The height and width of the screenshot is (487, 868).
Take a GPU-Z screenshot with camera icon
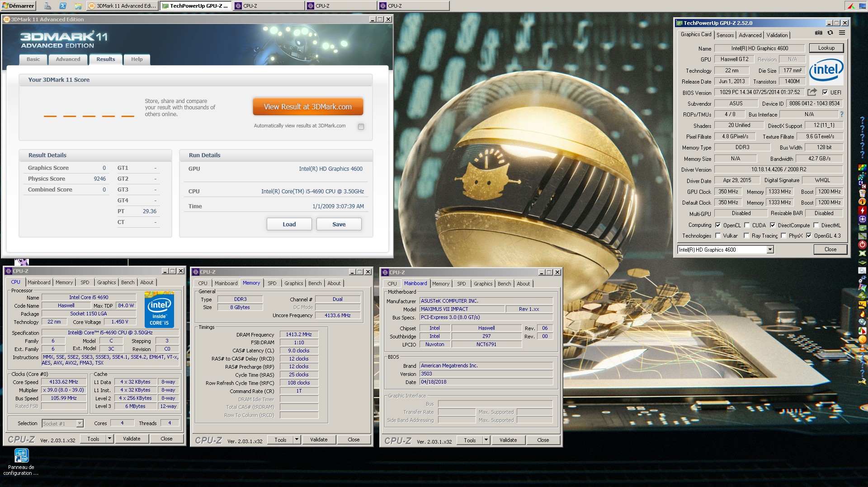coord(818,33)
